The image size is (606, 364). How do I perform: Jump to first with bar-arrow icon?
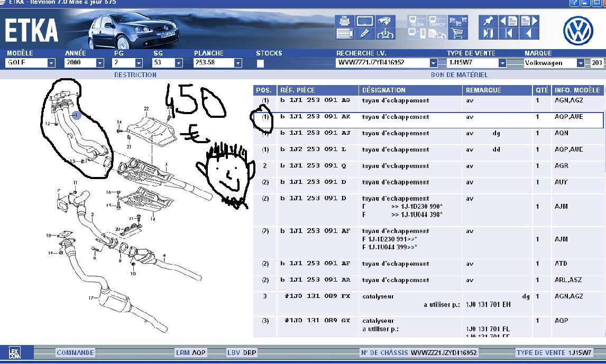[509, 34]
